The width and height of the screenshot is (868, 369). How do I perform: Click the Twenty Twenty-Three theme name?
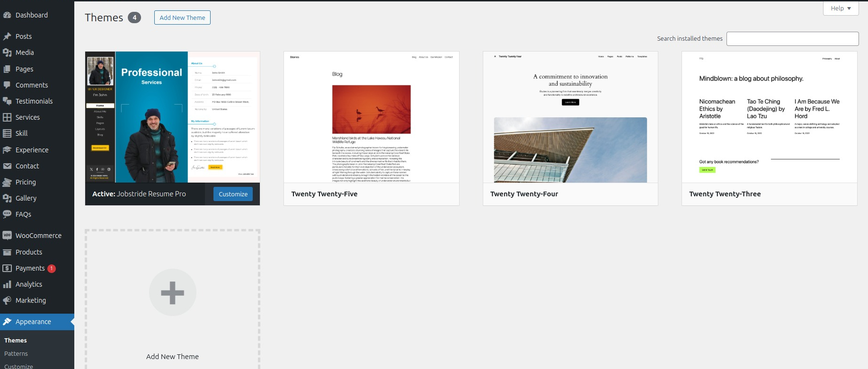[725, 194]
